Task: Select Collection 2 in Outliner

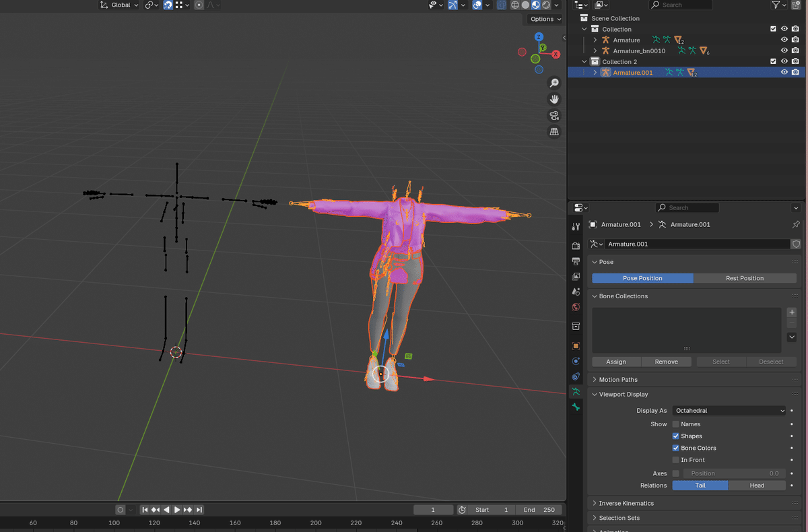Action: pyautogui.click(x=619, y=61)
